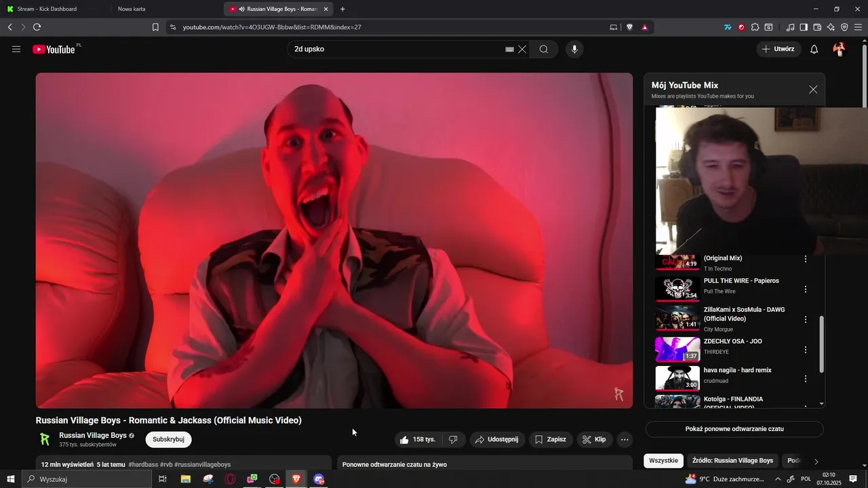
Task: Start voice search with microphone icon
Action: point(574,49)
